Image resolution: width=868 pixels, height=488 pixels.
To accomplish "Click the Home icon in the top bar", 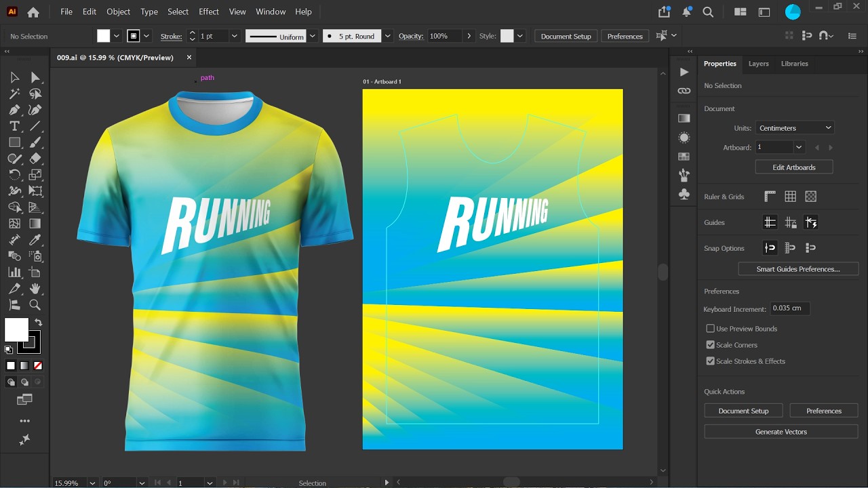I will point(33,12).
